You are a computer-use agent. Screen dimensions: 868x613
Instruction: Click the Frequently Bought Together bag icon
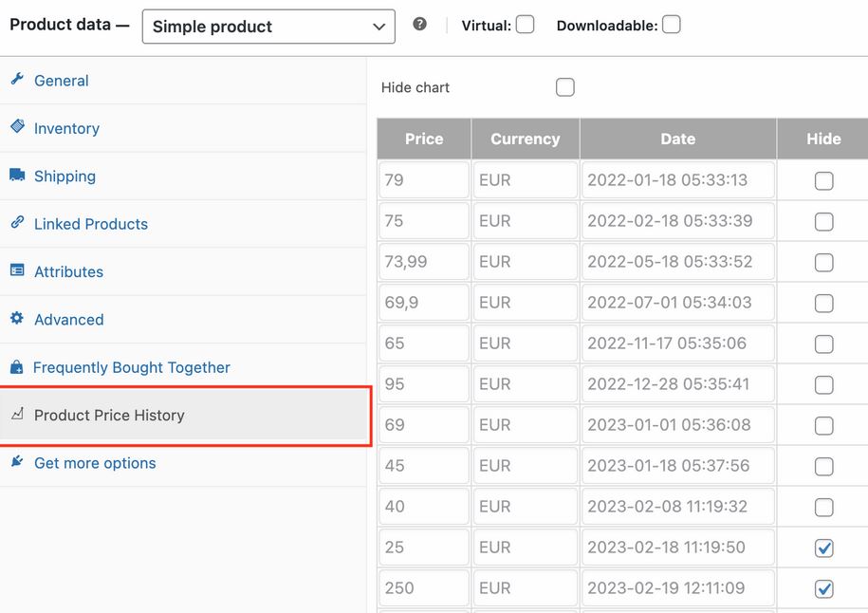point(17,366)
